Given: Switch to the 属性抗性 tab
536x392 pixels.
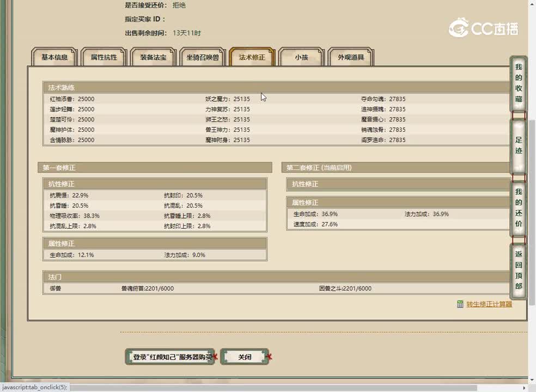Looking at the screenshot, I should (103, 57).
